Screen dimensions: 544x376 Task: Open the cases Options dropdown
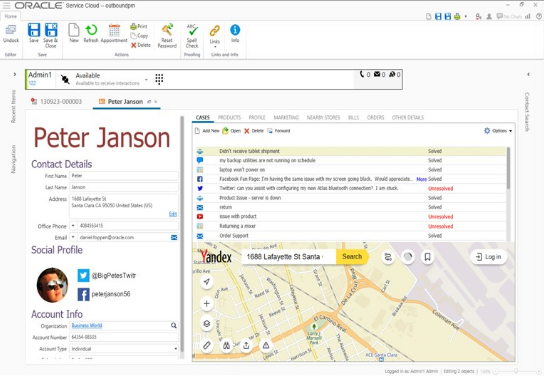click(498, 131)
